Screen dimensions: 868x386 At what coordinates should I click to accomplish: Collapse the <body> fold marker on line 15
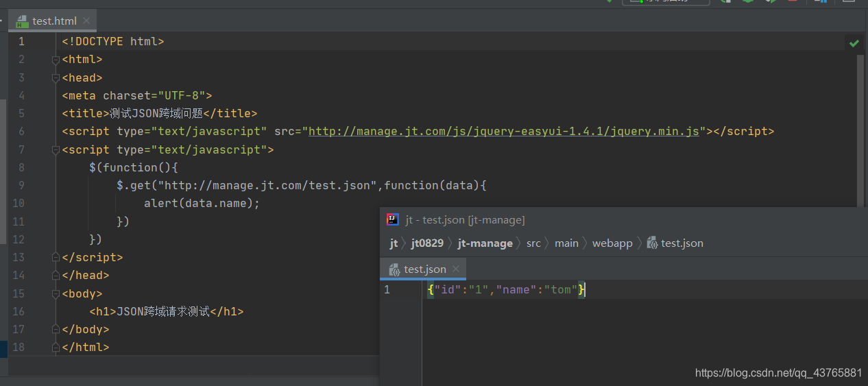(56, 293)
